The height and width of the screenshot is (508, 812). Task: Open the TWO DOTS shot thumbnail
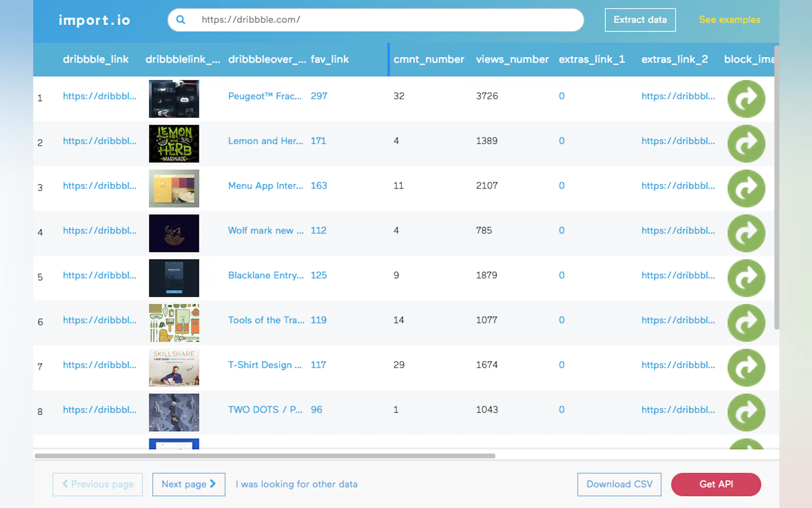coord(174,412)
